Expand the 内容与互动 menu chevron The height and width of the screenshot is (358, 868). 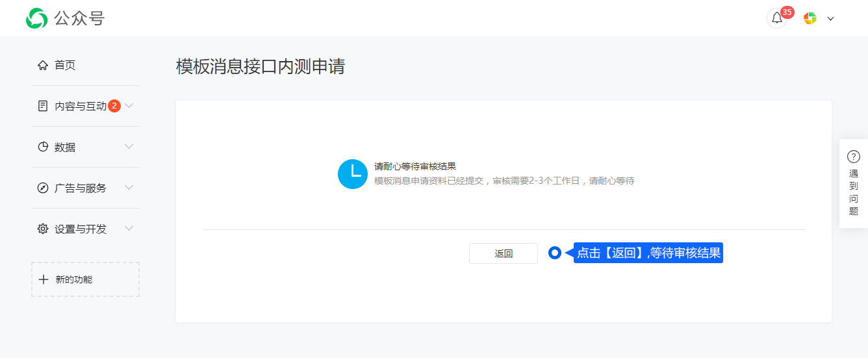[x=129, y=105]
